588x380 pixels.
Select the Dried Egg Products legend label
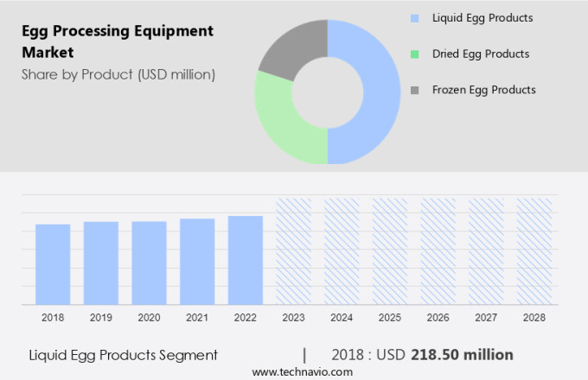(481, 54)
